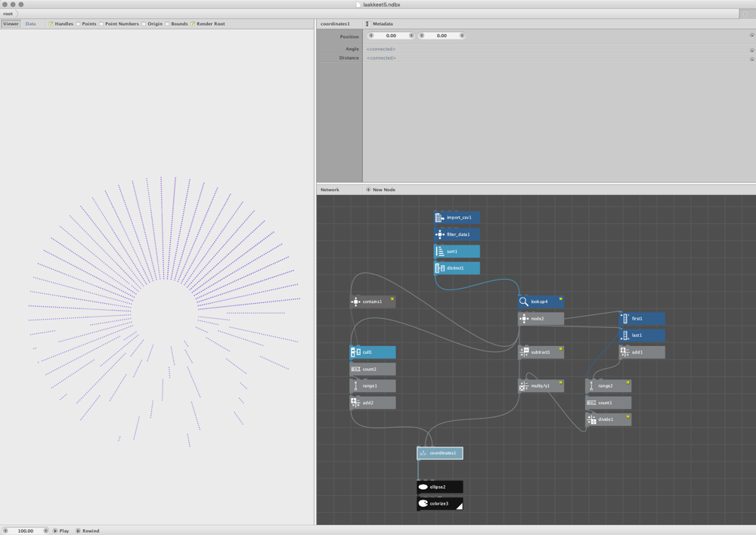Click the root breadcrumb
Image resolution: width=756 pixels, height=535 pixels.
coord(8,14)
